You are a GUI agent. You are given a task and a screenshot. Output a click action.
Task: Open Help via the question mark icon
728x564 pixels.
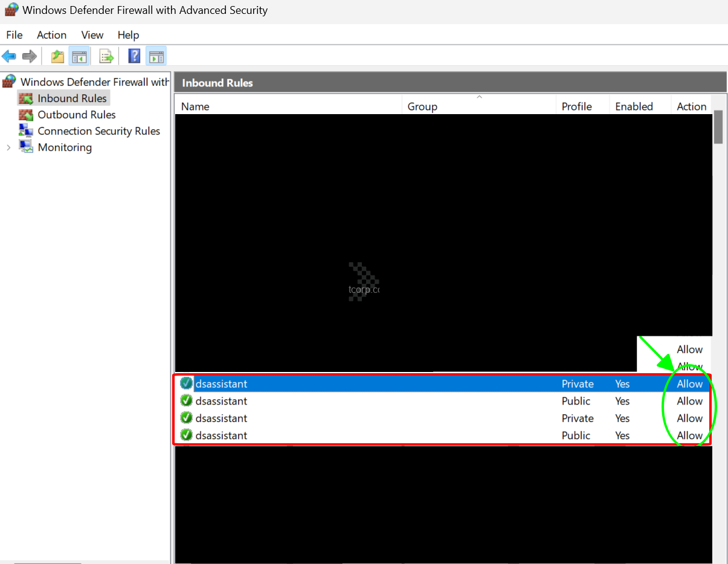pyautogui.click(x=134, y=57)
